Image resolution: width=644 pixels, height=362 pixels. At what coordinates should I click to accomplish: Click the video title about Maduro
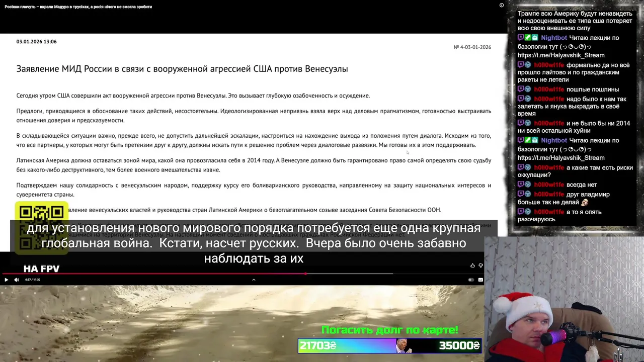(78, 7)
